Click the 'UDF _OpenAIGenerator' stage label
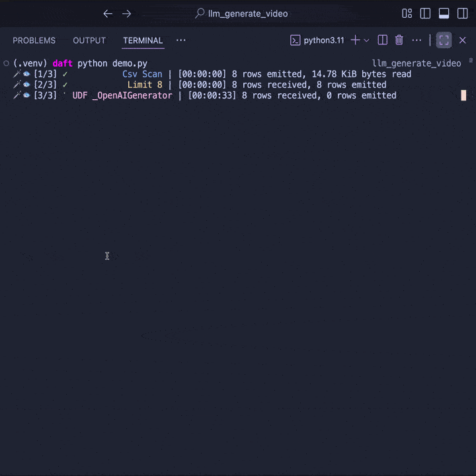Image resolution: width=476 pixels, height=476 pixels. point(122,96)
